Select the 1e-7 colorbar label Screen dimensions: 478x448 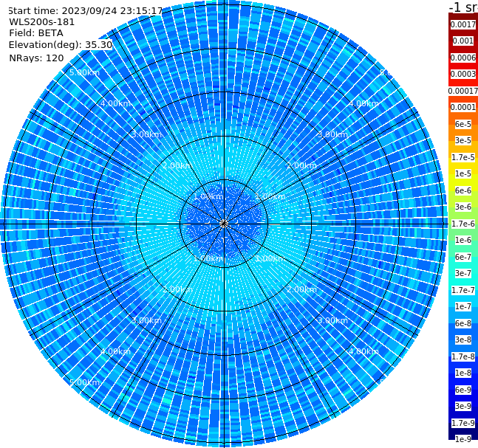[463, 306]
